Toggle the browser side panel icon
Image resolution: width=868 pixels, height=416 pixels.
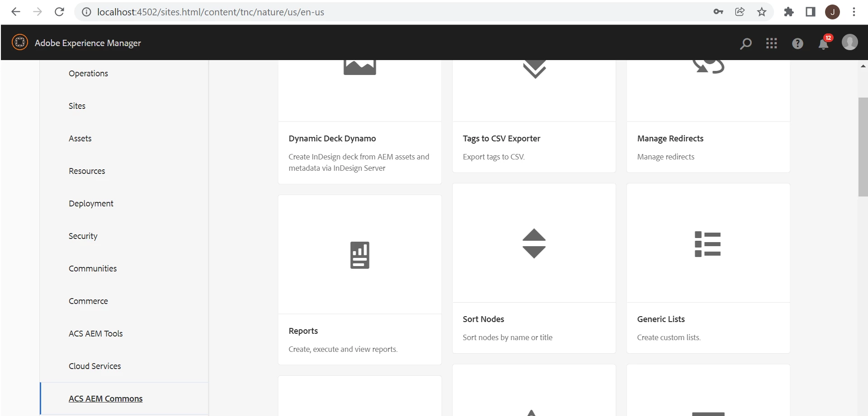pos(811,12)
